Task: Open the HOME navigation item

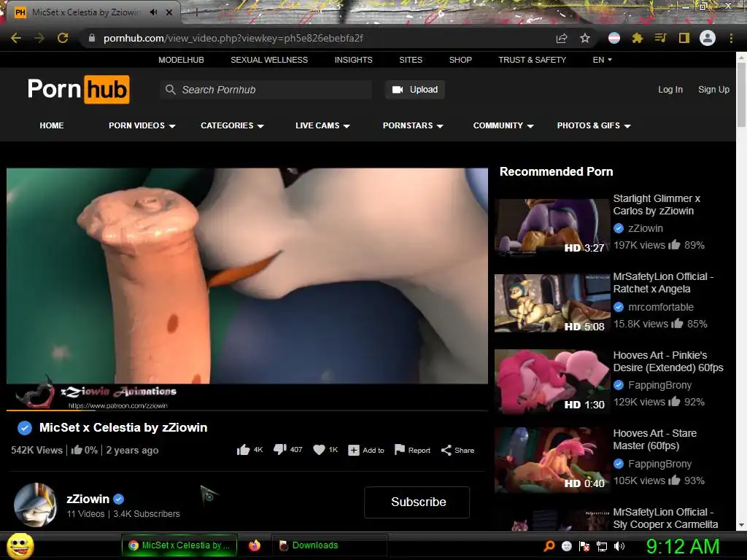Action: (52, 125)
